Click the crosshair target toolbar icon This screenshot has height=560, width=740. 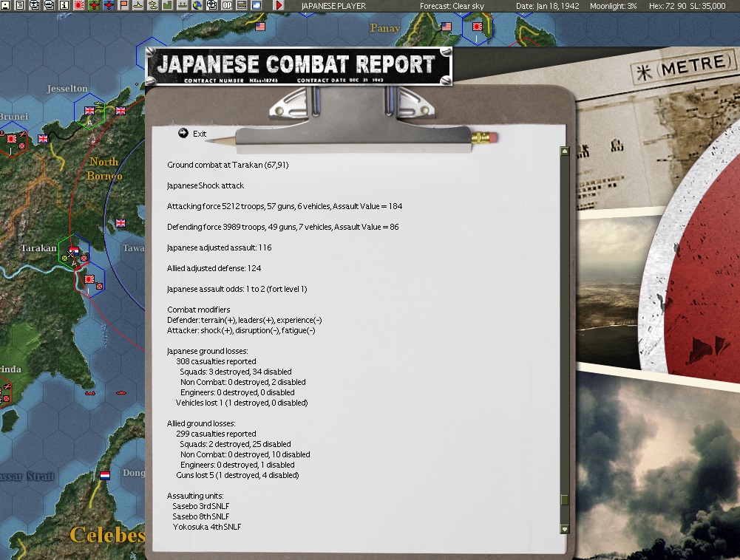point(212,5)
